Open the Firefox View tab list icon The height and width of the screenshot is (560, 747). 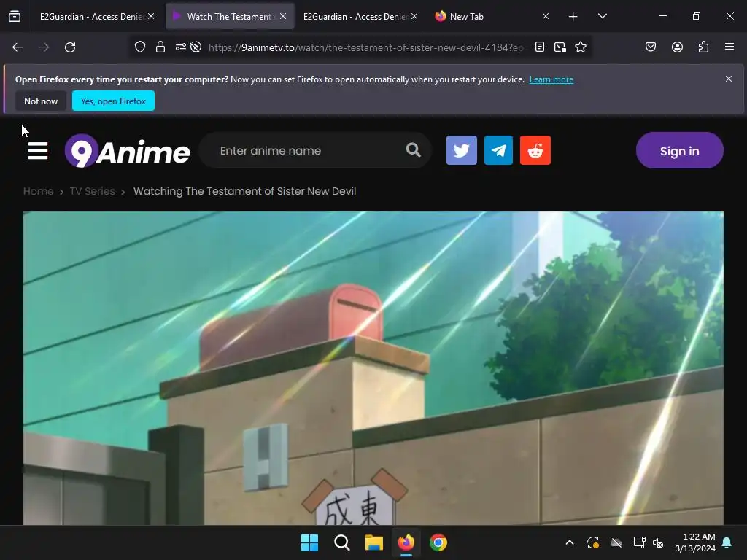pyautogui.click(x=15, y=17)
